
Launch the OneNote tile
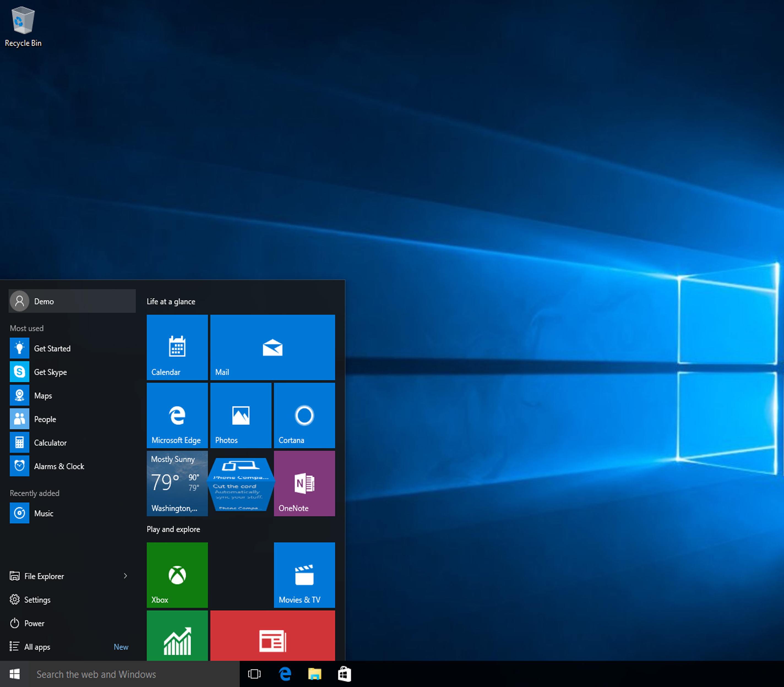[304, 483]
